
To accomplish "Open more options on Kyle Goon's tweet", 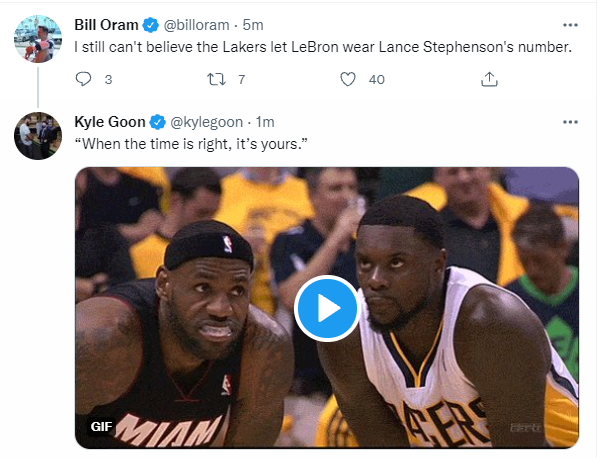I will click(x=570, y=122).
